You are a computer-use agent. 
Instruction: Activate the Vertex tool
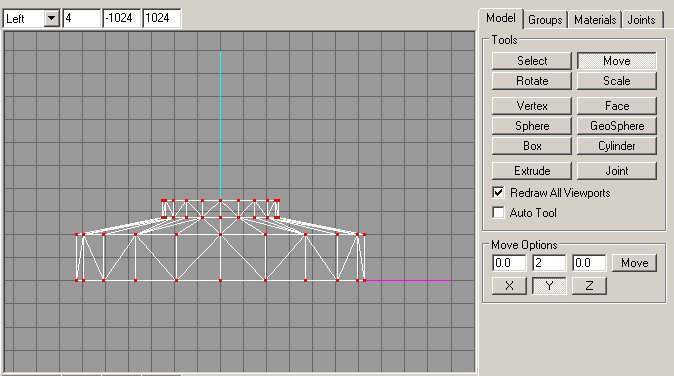[x=532, y=106]
